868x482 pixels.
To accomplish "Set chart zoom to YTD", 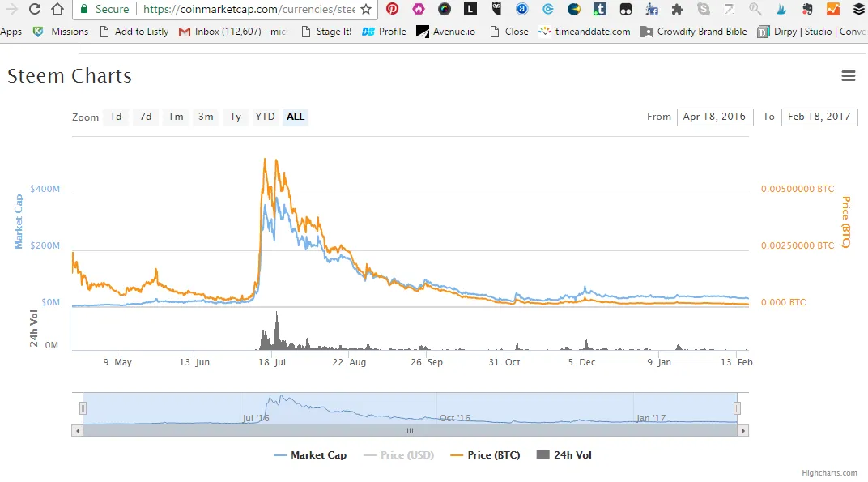I will click(x=265, y=117).
